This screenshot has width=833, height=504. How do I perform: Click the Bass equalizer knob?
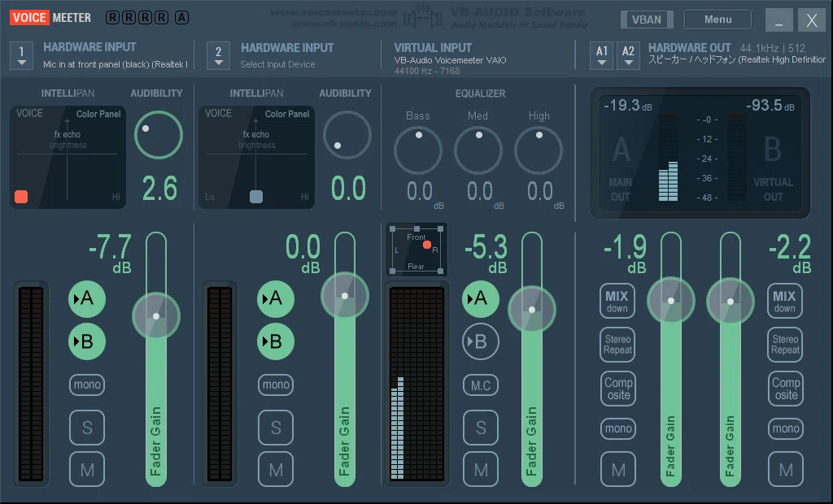pos(418,150)
